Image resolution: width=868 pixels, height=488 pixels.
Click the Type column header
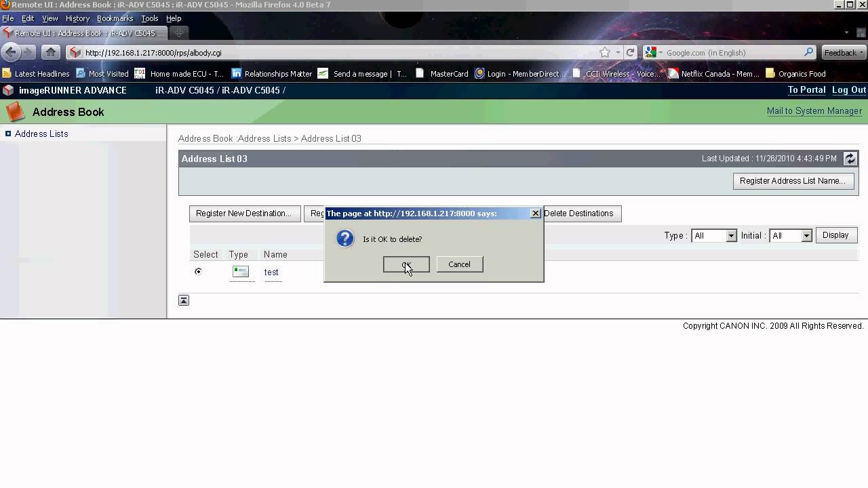(x=239, y=255)
